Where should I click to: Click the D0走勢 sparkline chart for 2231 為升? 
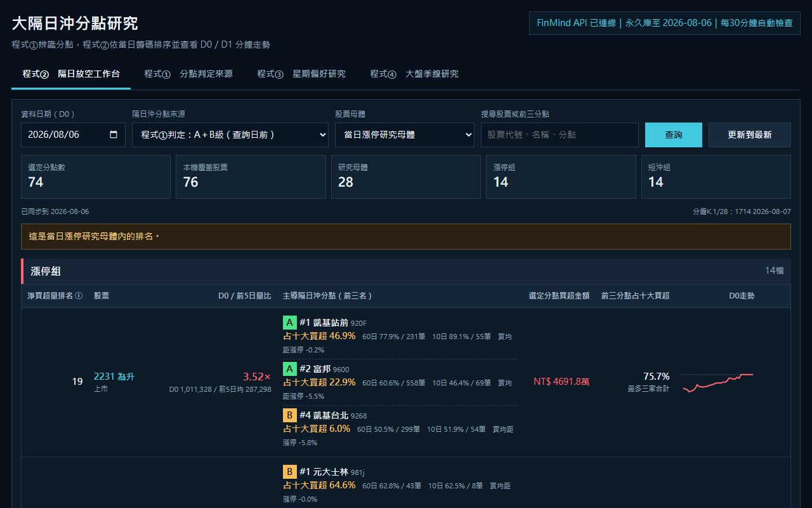(x=717, y=382)
